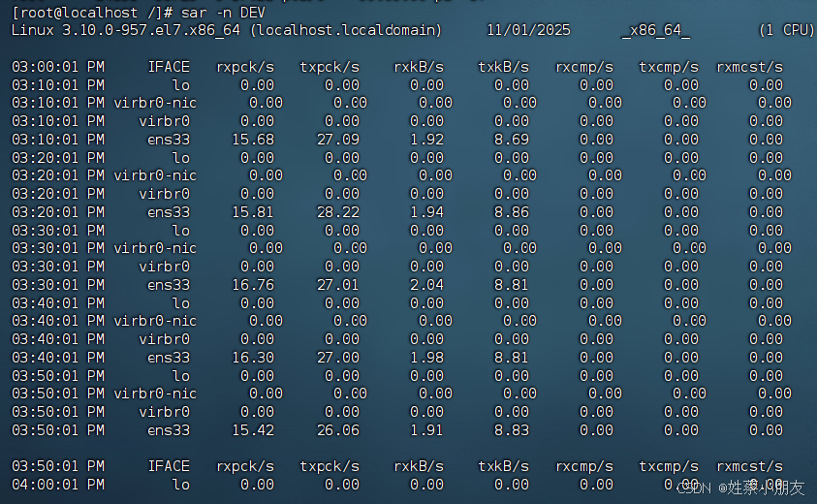The image size is (817, 504).
Task: Click value 8.69 txkB/s
Action: tap(512, 140)
